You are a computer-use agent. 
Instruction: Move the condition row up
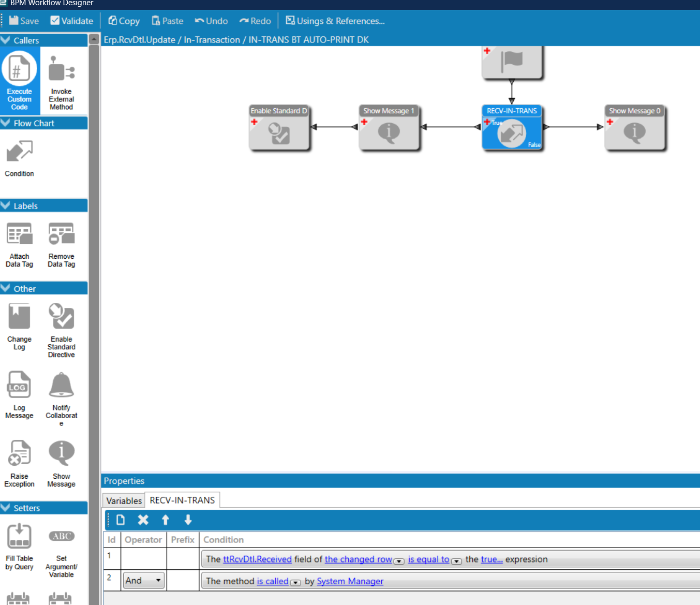tap(166, 520)
